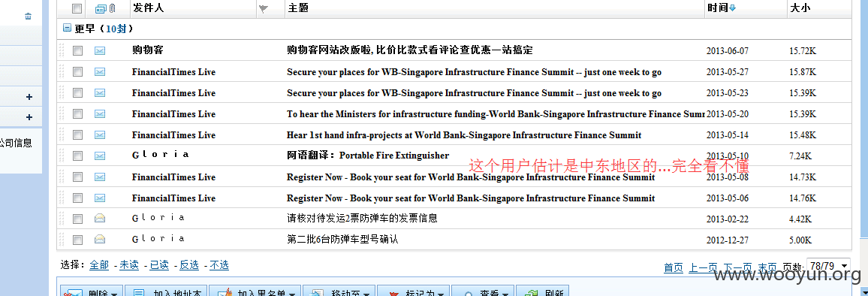This screenshot has height=296, width=868.
Task: Click the 未读 selection link
Action: [129, 265]
